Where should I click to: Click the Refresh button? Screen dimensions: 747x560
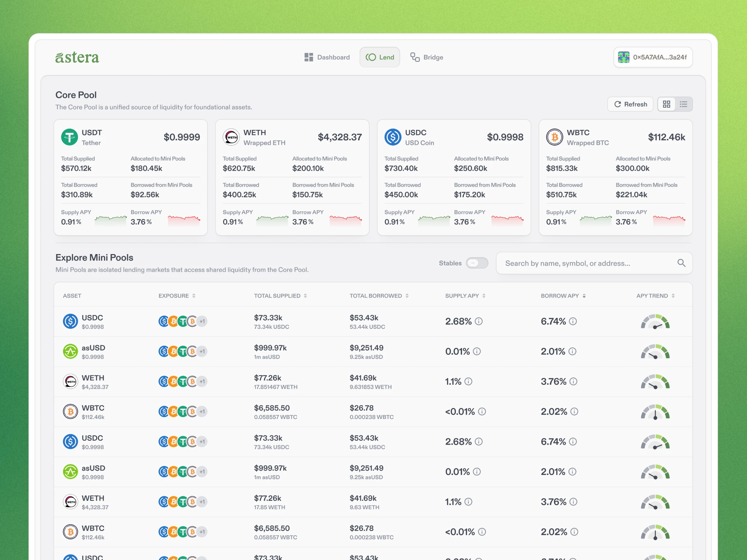[x=630, y=104]
